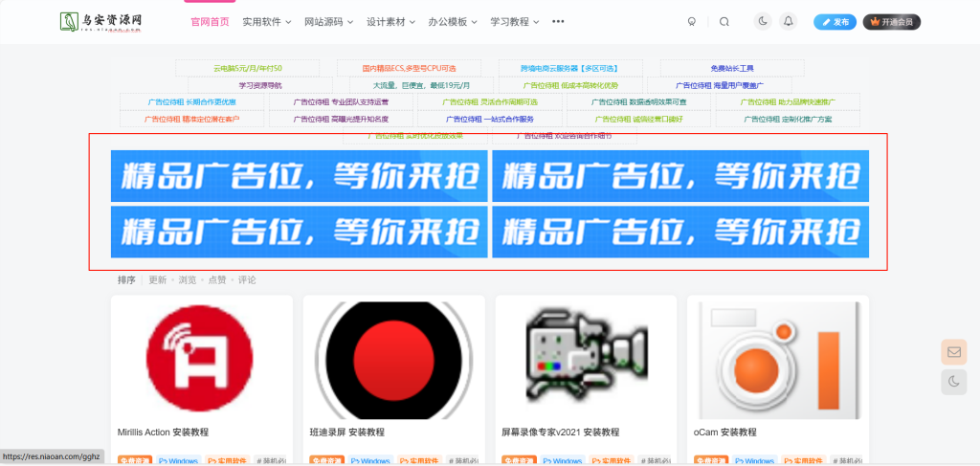
Task: Expand dropdown arrow next to 网站源码
Action: point(350,22)
